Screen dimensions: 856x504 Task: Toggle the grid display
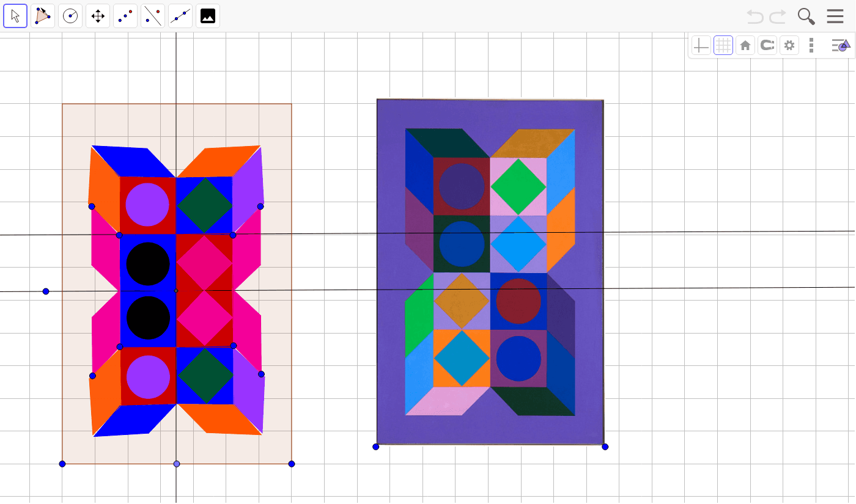(723, 45)
